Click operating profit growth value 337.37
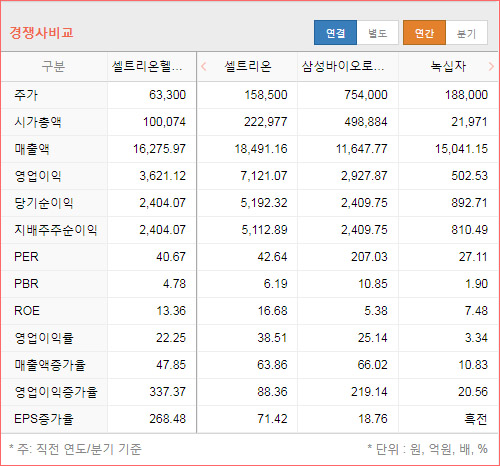This screenshot has width=500, height=466. click(167, 392)
